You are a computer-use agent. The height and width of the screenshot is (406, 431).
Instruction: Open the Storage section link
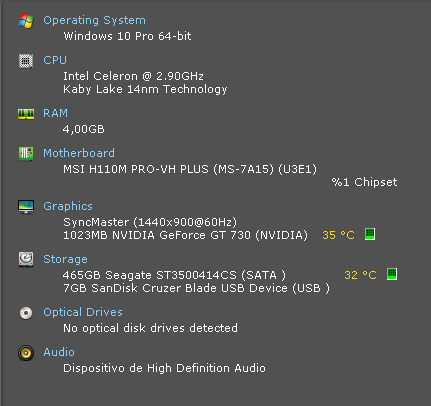point(65,259)
